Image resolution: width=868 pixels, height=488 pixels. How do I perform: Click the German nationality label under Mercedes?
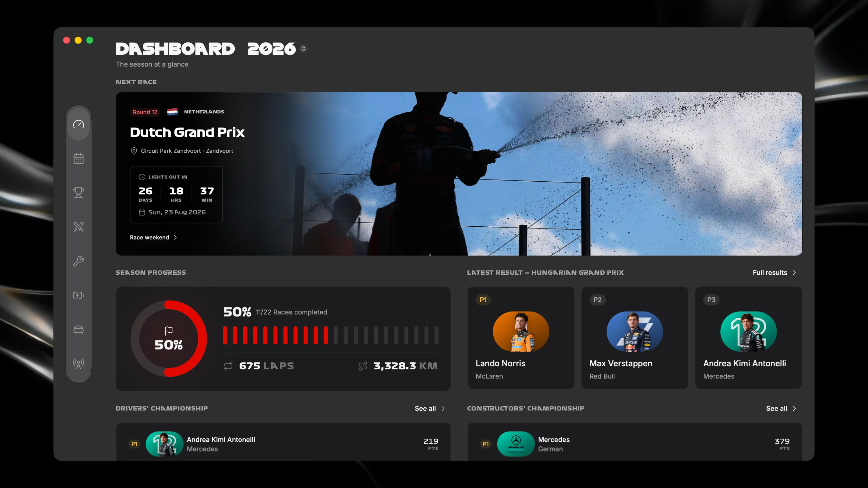click(550, 449)
